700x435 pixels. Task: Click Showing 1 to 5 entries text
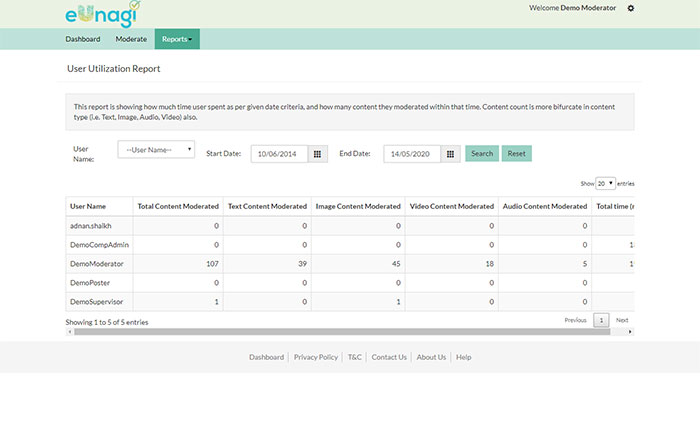point(107,322)
